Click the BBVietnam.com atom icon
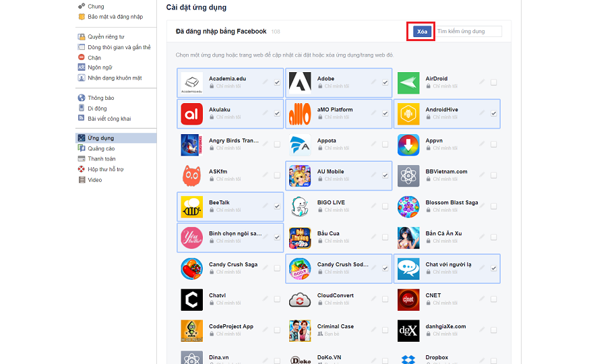 click(408, 175)
